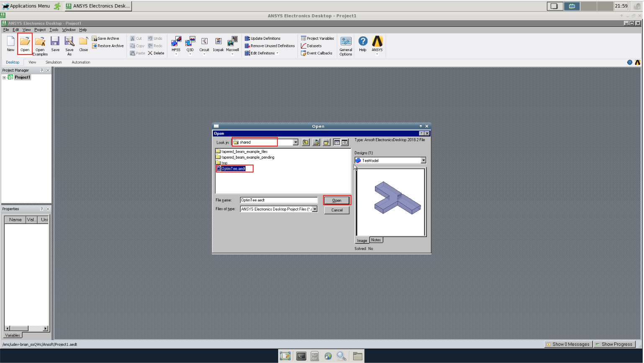Image resolution: width=644 pixels, height=363 pixels.
Task: Click Update Definitions
Action: (x=262, y=39)
